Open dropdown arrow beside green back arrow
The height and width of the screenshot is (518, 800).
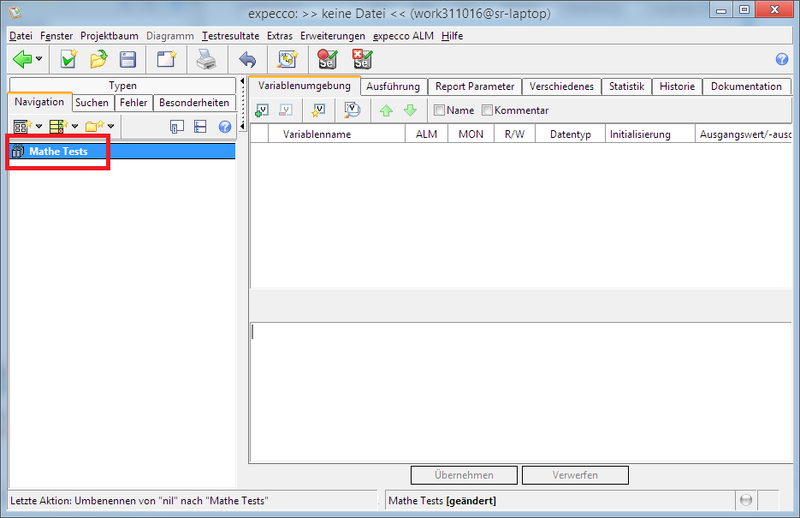(39, 60)
